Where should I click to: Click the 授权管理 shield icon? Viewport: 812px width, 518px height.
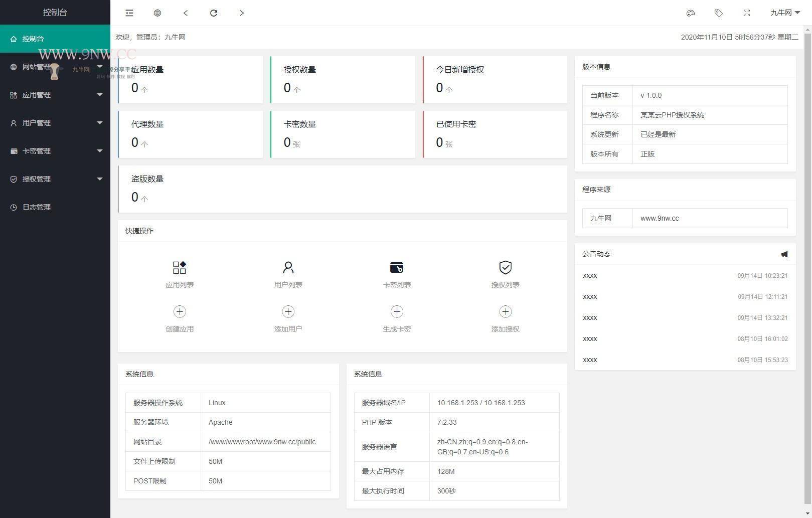click(14, 179)
